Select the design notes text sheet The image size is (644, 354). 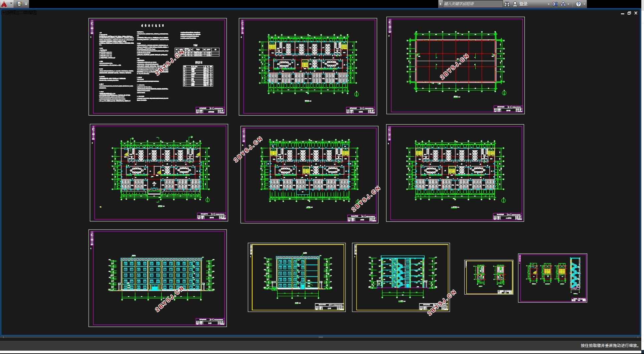click(x=158, y=67)
